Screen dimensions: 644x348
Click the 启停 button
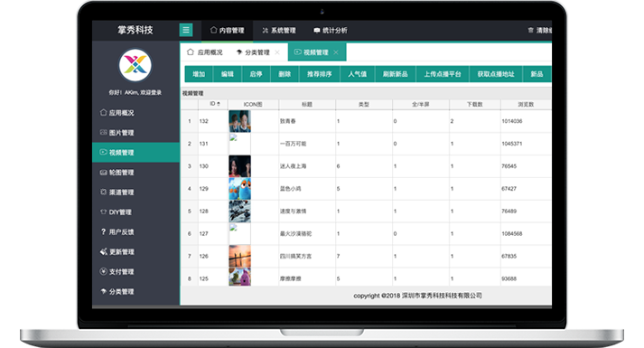point(256,74)
